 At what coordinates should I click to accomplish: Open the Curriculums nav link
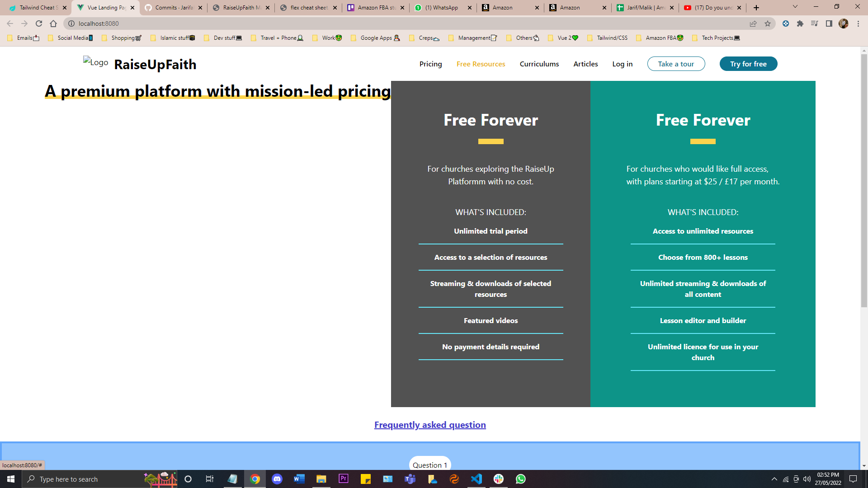point(539,64)
